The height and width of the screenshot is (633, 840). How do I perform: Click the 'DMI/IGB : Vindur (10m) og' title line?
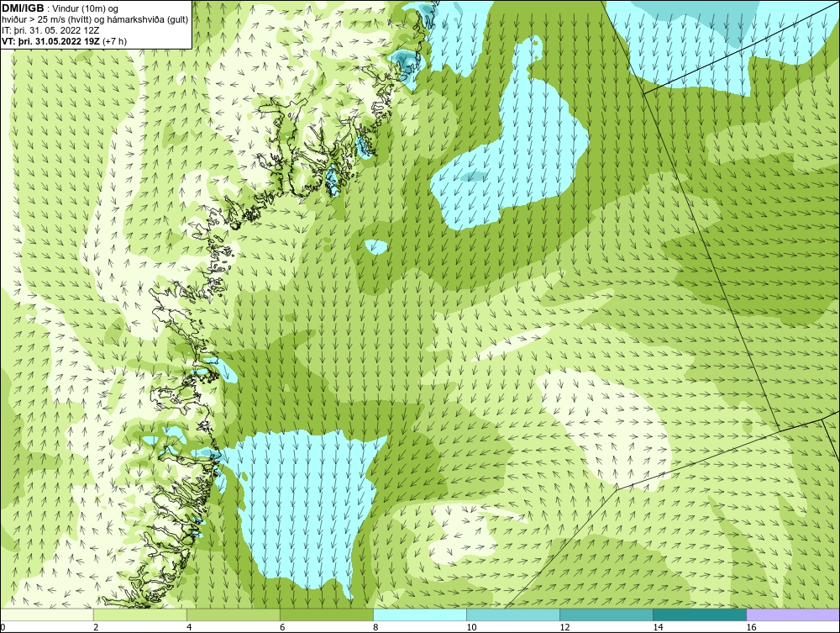[x=60, y=8]
